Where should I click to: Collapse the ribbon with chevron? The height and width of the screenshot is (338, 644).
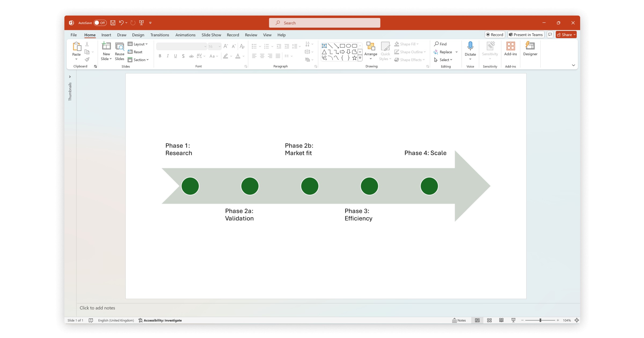[573, 65]
